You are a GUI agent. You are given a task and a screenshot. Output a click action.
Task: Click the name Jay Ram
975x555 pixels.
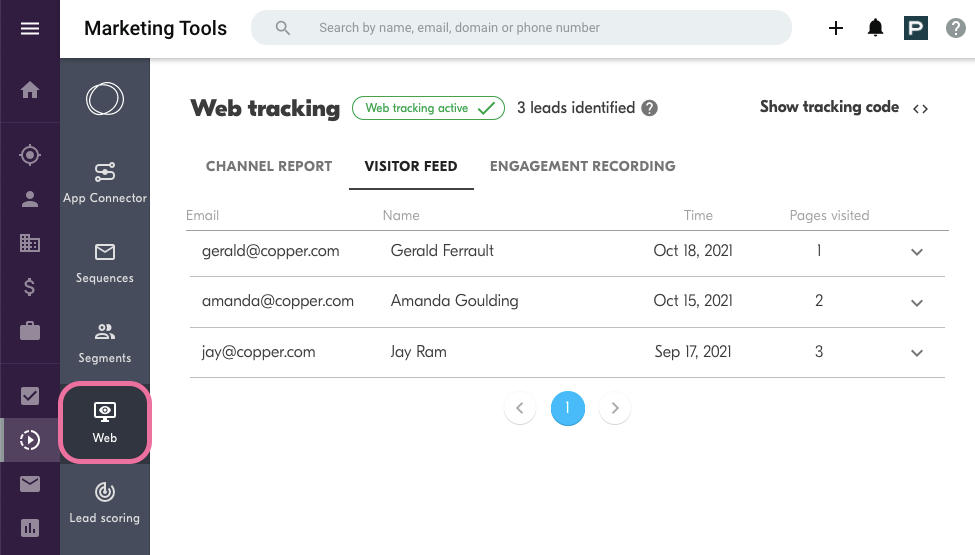(418, 352)
